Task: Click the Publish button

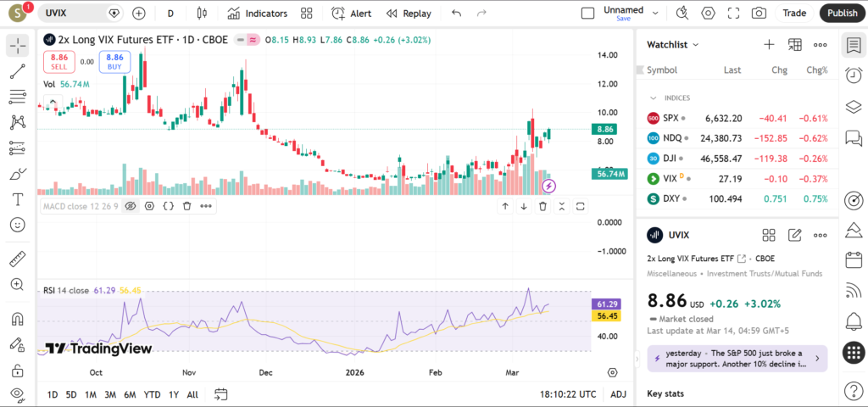Action: [x=842, y=14]
